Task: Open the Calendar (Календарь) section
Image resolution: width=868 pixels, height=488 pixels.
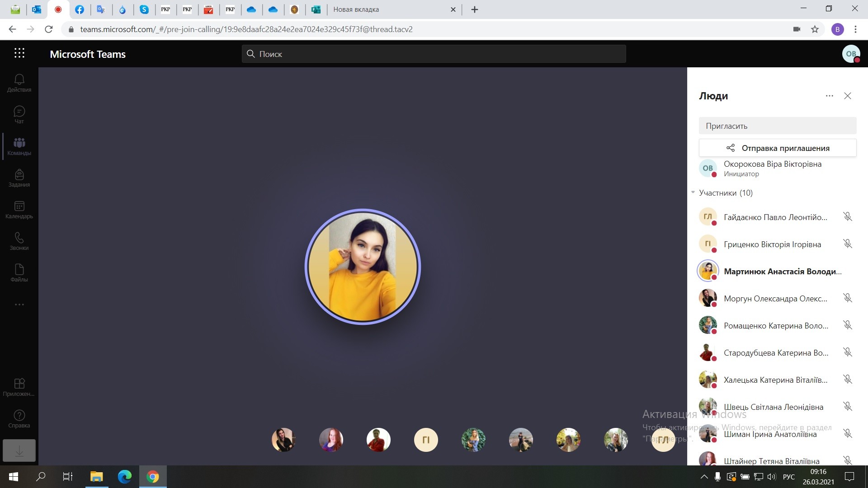Action: pyautogui.click(x=19, y=210)
